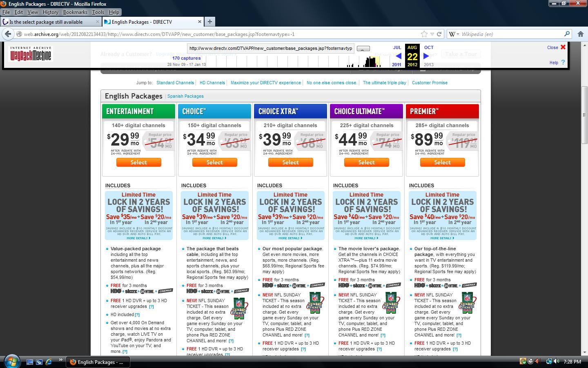Jump to HD Channels
Image resolution: width=588 pixels, height=368 pixels.
pyautogui.click(x=212, y=83)
